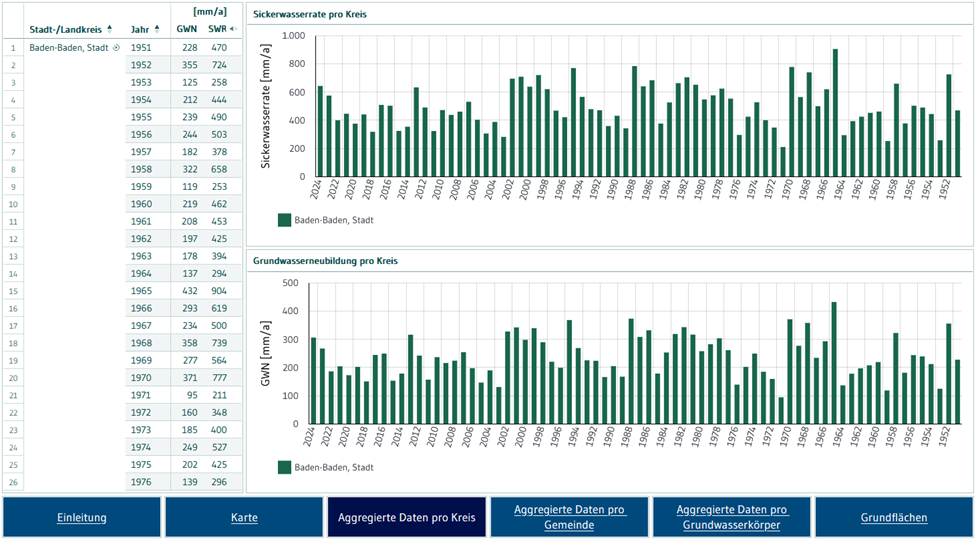
Task: Toggle Baden-Baden legend swatch in Sickerwasserrate chart
Action: click(x=285, y=219)
